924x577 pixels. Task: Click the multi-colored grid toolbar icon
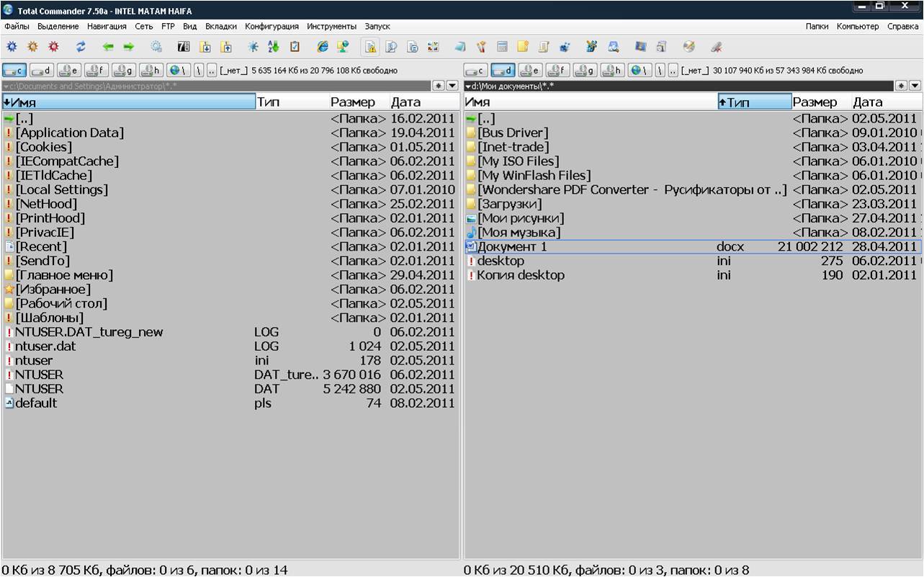[x=433, y=47]
